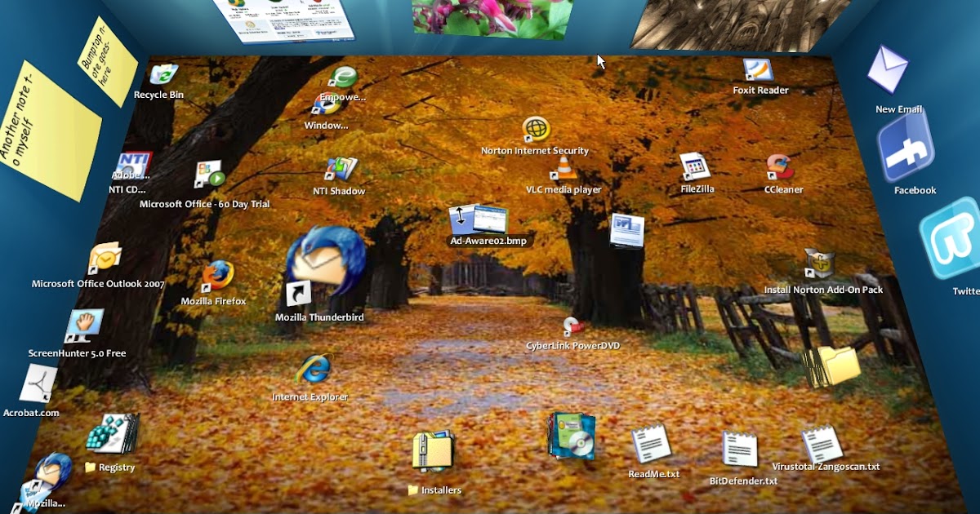This screenshot has width=980, height=514.
Task: Click the pink flower photo on back wall
Action: pyautogui.click(x=492, y=18)
